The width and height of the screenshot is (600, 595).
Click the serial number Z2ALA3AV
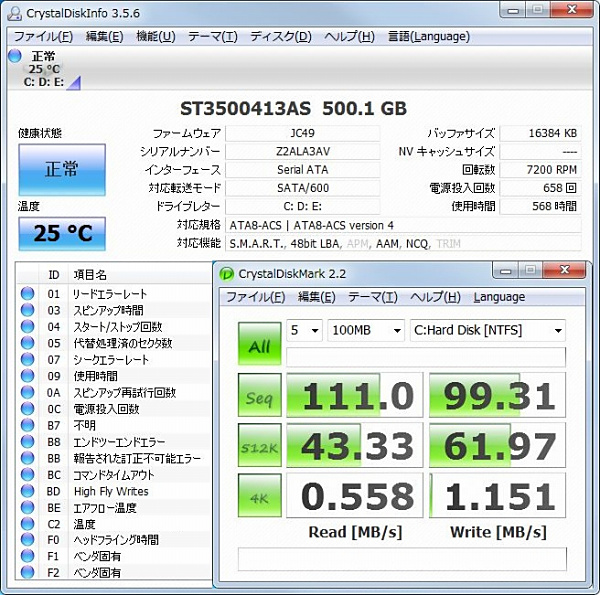[x=303, y=152]
